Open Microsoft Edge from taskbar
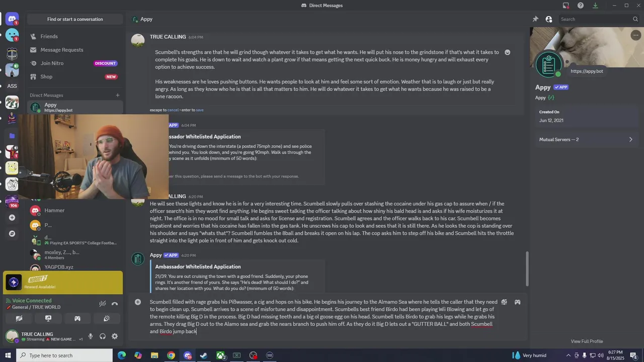Viewport: 644px width, 362px height. point(122,355)
